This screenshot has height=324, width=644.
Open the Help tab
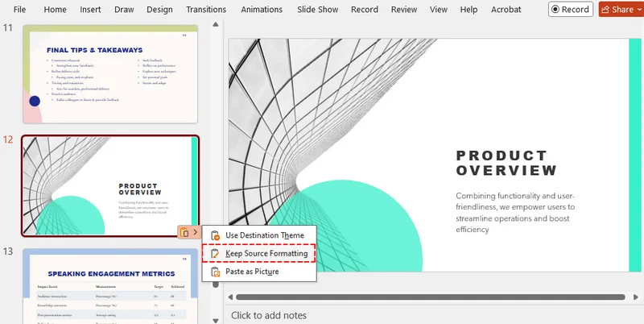pyautogui.click(x=469, y=9)
